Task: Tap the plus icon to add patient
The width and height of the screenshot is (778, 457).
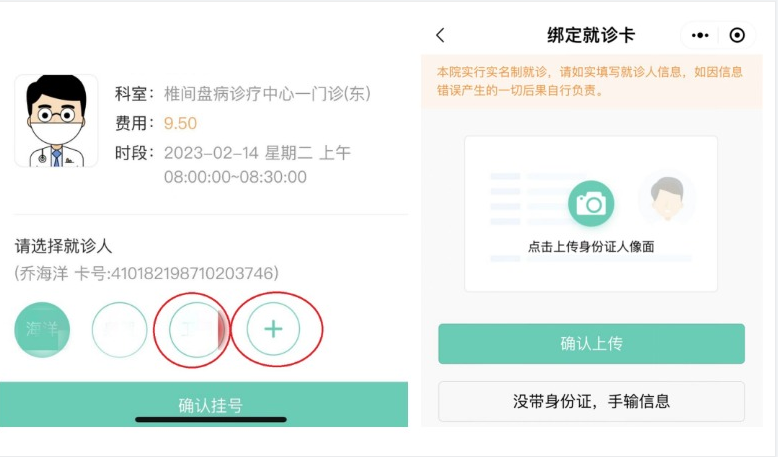Action: pos(273,330)
